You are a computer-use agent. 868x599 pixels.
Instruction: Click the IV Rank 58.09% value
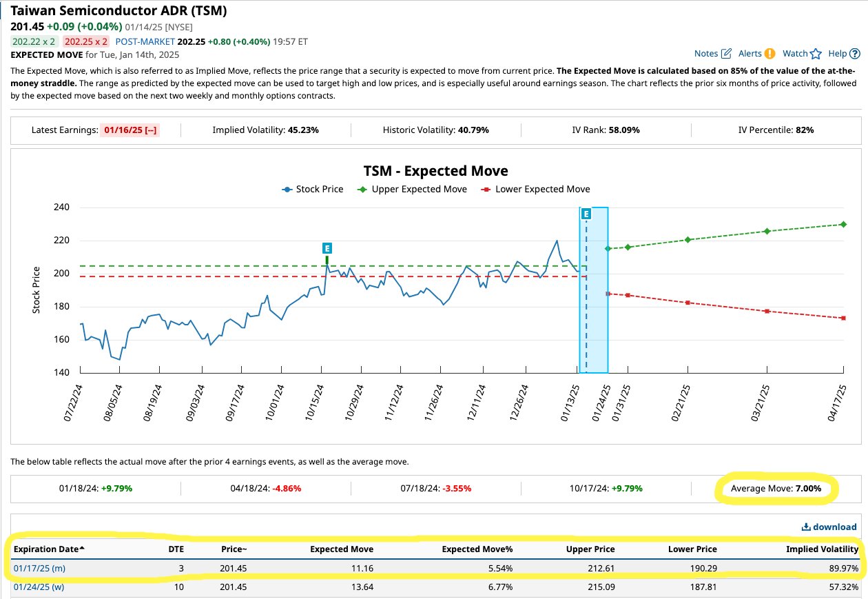[x=624, y=130]
